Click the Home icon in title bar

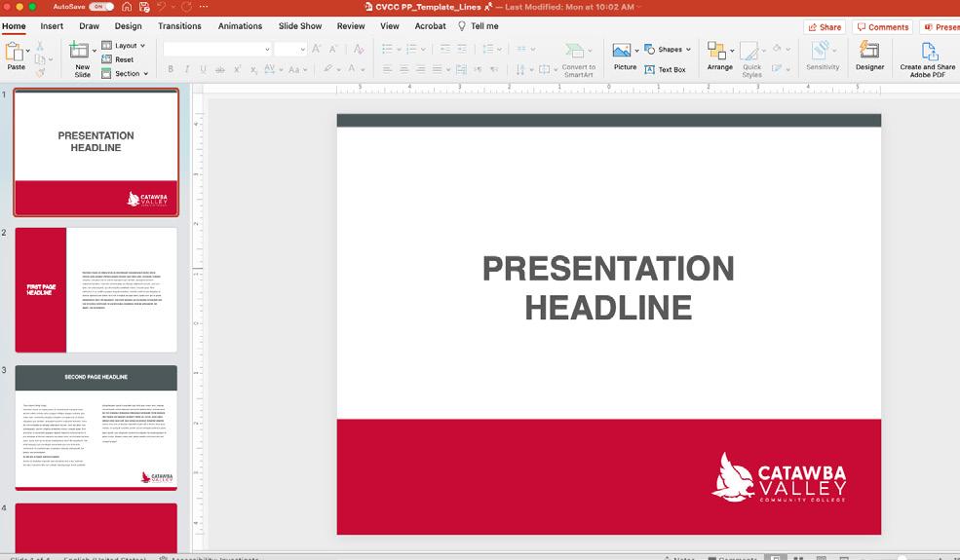[x=126, y=7]
